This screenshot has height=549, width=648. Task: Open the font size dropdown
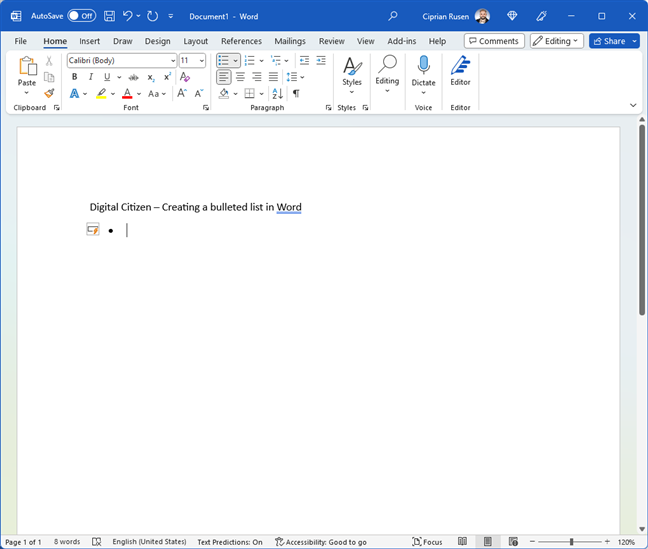point(201,61)
